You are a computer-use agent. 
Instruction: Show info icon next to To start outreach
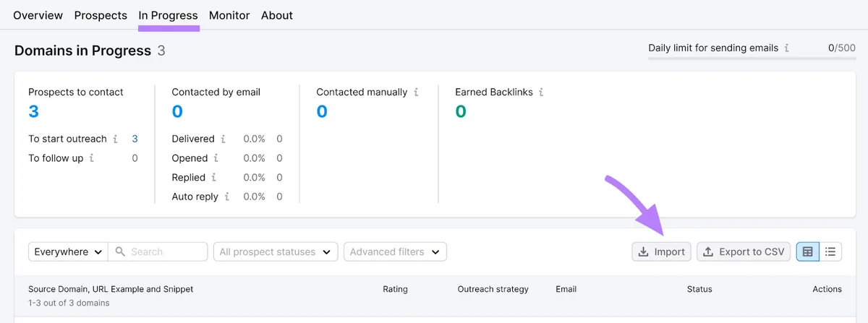coord(114,139)
